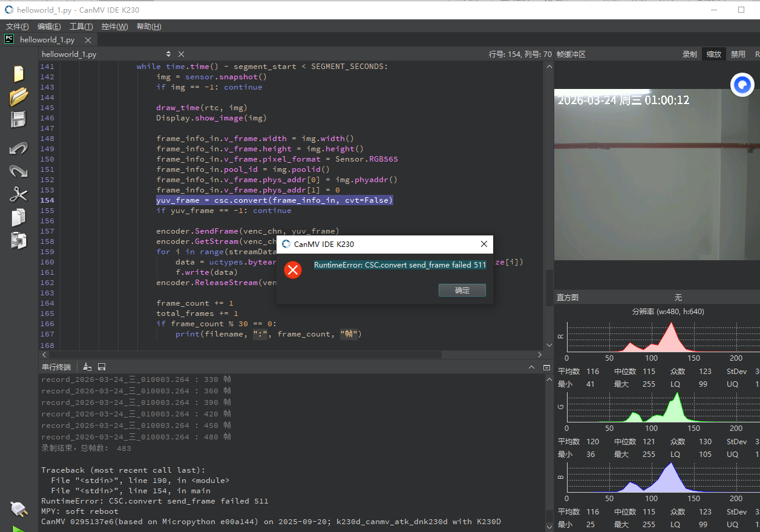Viewport: 760px width, 532px height.
Task: Open the 帮助(H) menu
Action: [x=149, y=27]
